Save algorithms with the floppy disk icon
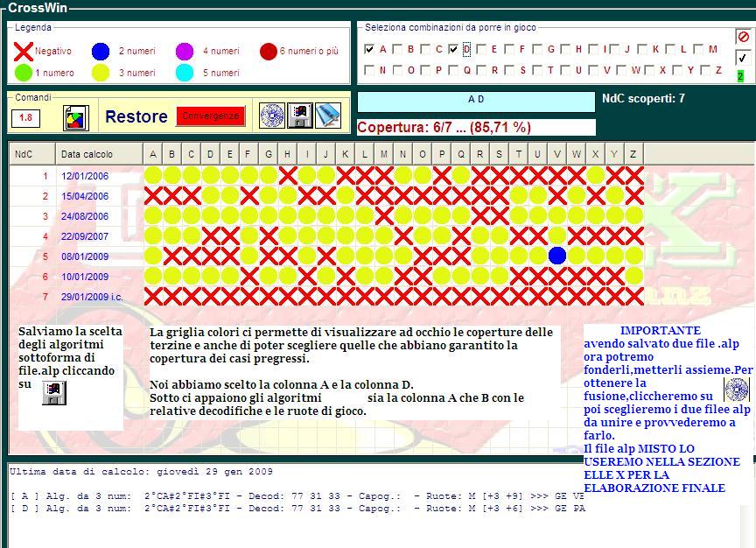Image resolution: width=756 pixels, height=548 pixels. (x=300, y=116)
